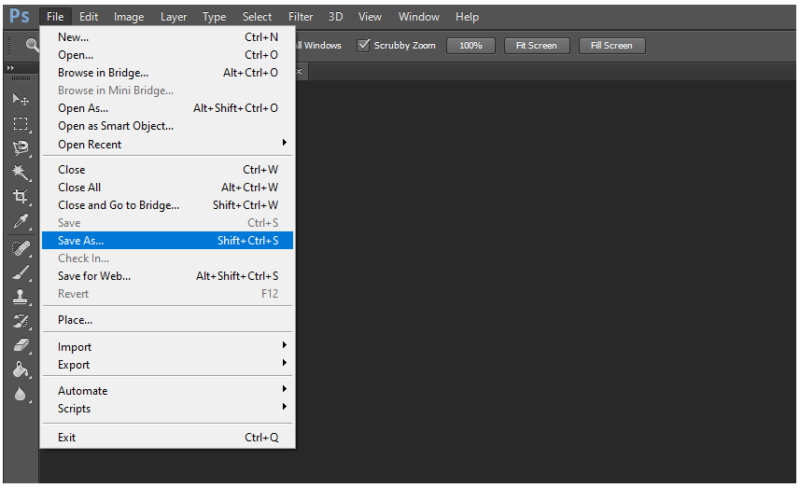This screenshot has width=800, height=488.
Task: Open the Window menu
Action: pyautogui.click(x=418, y=17)
